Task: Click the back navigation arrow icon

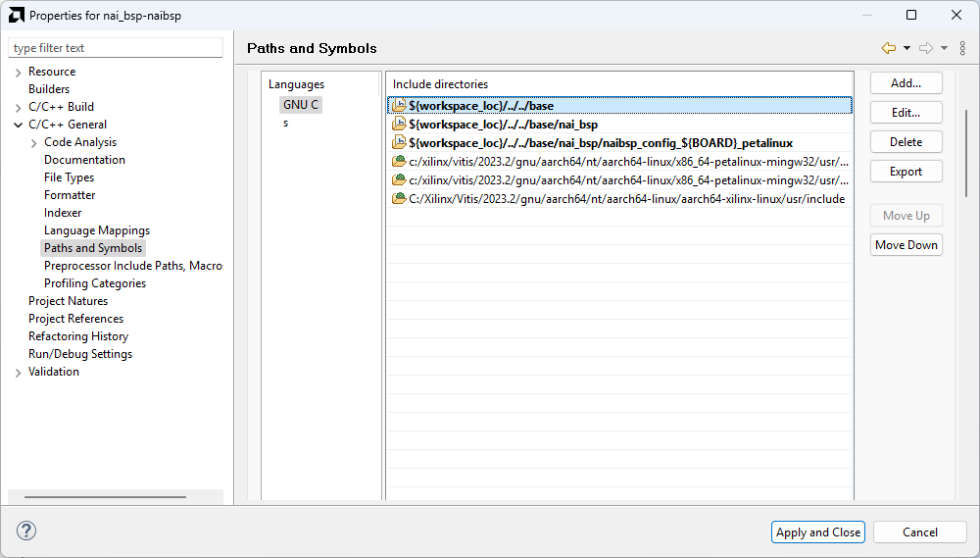Action: [x=889, y=48]
